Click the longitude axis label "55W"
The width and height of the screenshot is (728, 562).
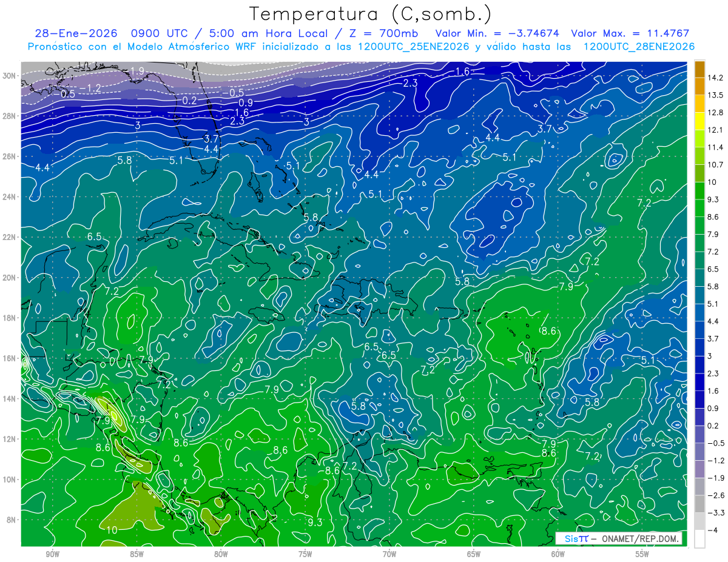(642, 554)
